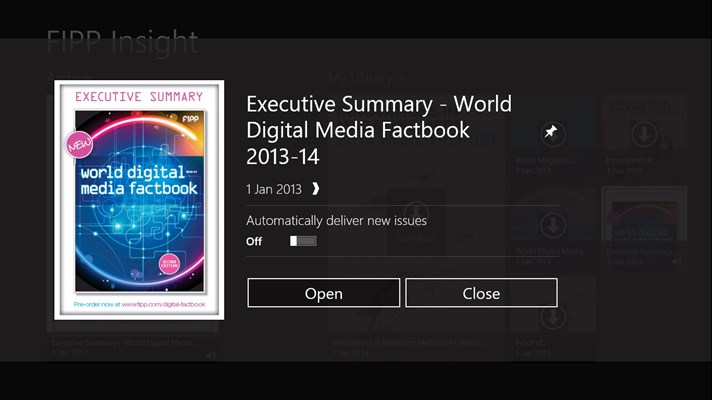
Task: Download World Digital Media issue in background
Action: click(x=553, y=225)
